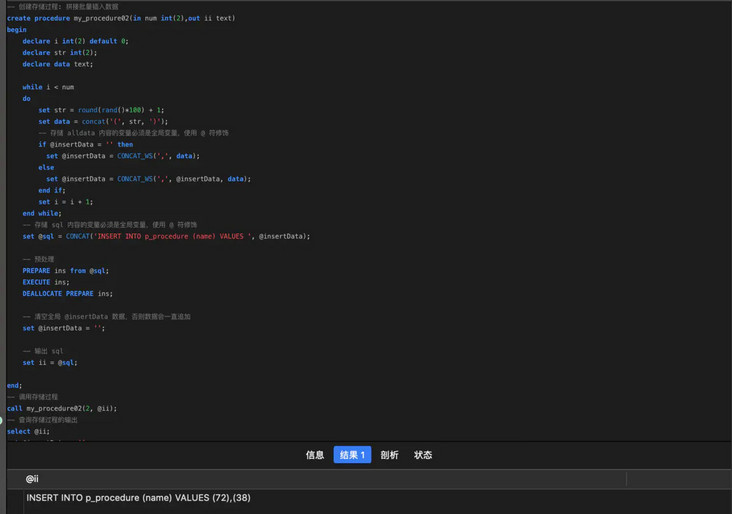The width and height of the screenshot is (732, 514).
Task: Open the 剖析 tab
Action: (x=389, y=455)
